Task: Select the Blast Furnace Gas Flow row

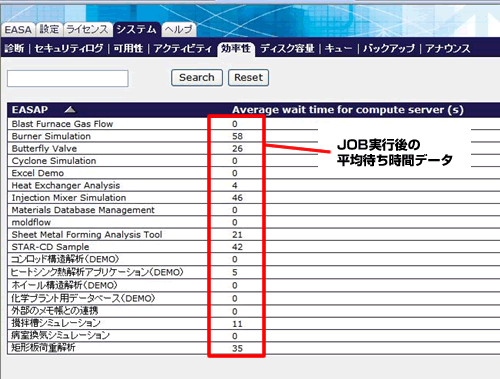Action: [x=253, y=124]
